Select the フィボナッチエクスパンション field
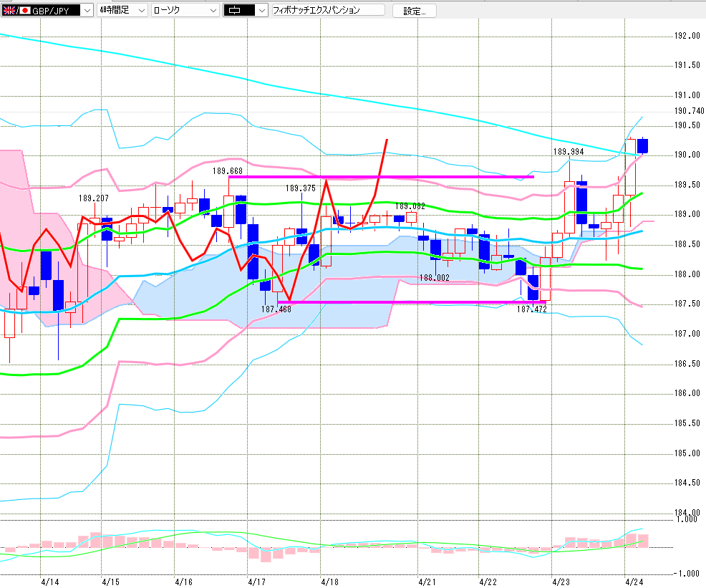 tap(328, 10)
